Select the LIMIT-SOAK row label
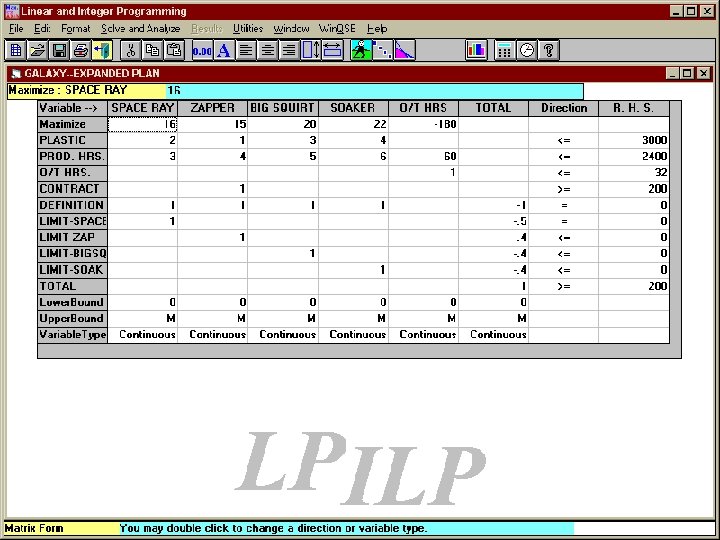This screenshot has width=720, height=540. click(x=73, y=270)
